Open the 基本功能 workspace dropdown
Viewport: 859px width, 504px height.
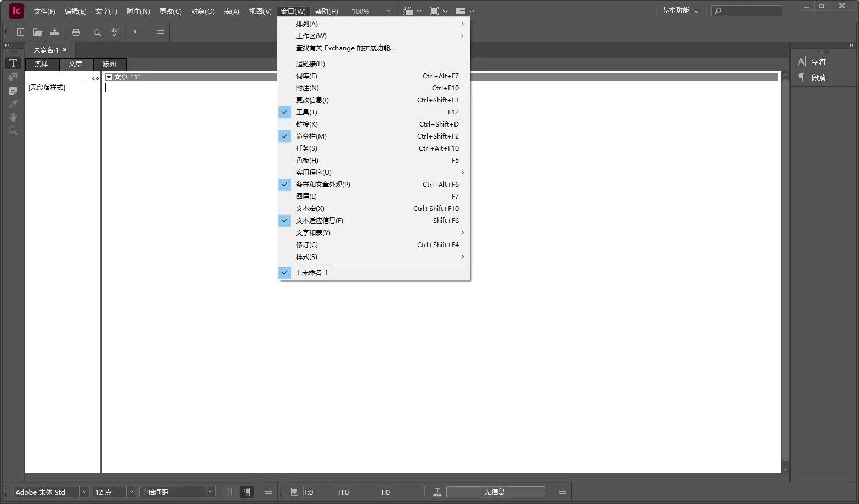[680, 11]
